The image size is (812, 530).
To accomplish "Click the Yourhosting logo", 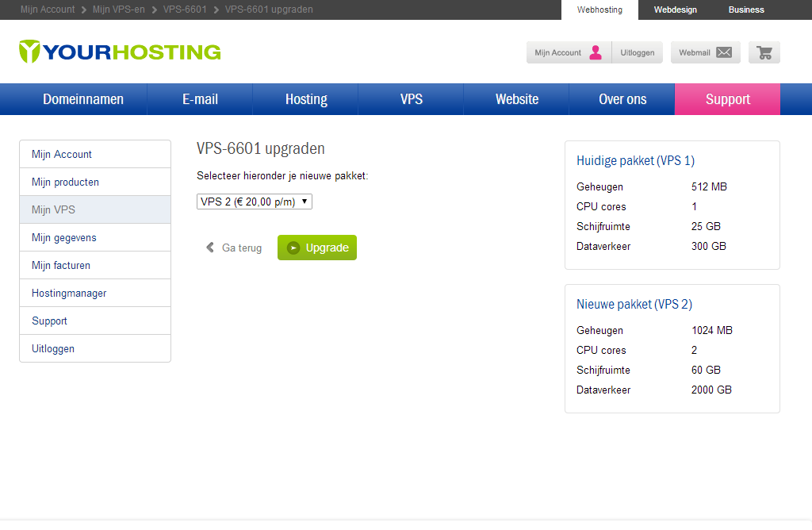I will coord(120,52).
